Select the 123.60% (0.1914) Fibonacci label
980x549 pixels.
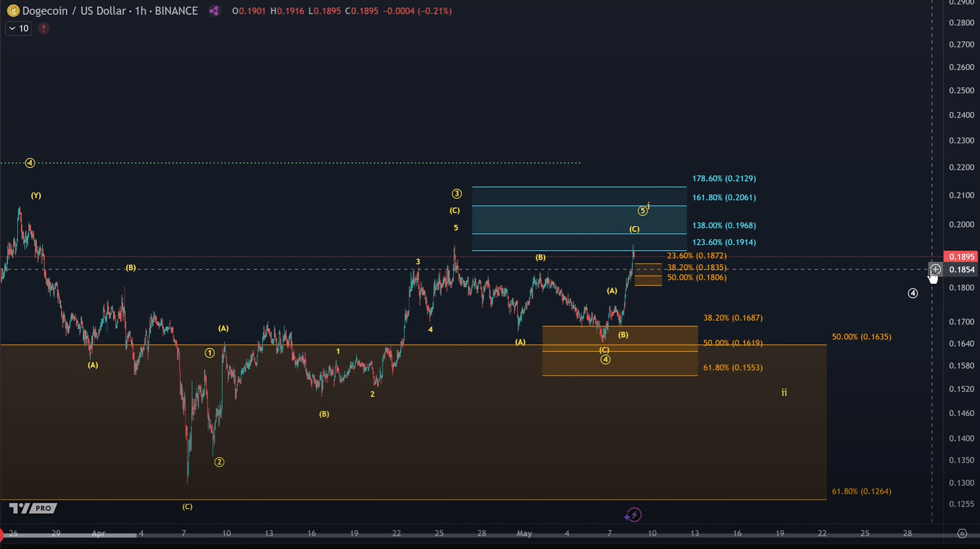[724, 242]
